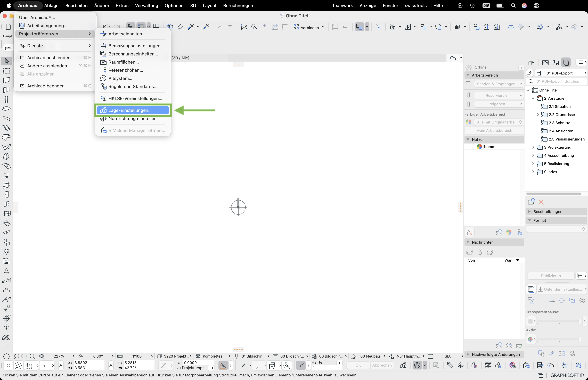
Task: Select the Lamp tool in toolbox
Action: 7,252
